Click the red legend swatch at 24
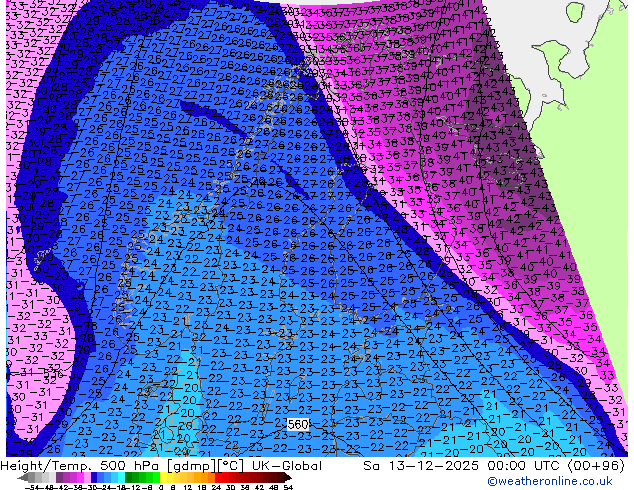The width and height of the screenshot is (634, 490). coord(218,477)
